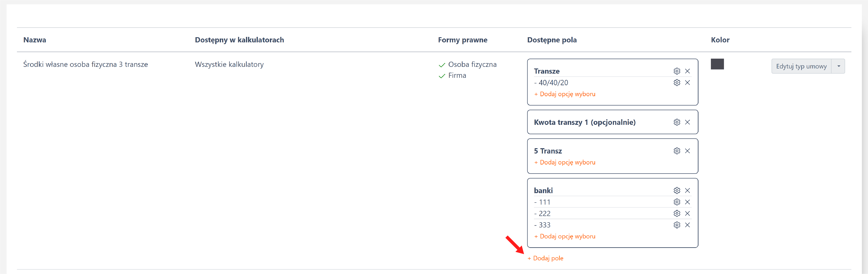
Task: Add choice option to 5 Transz field
Action: tap(565, 162)
